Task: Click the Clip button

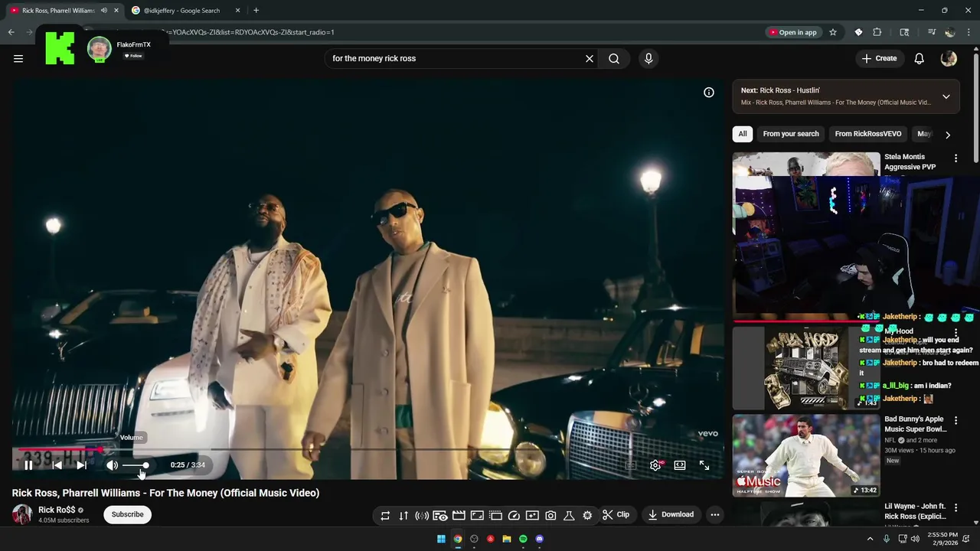Action: (616, 515)
